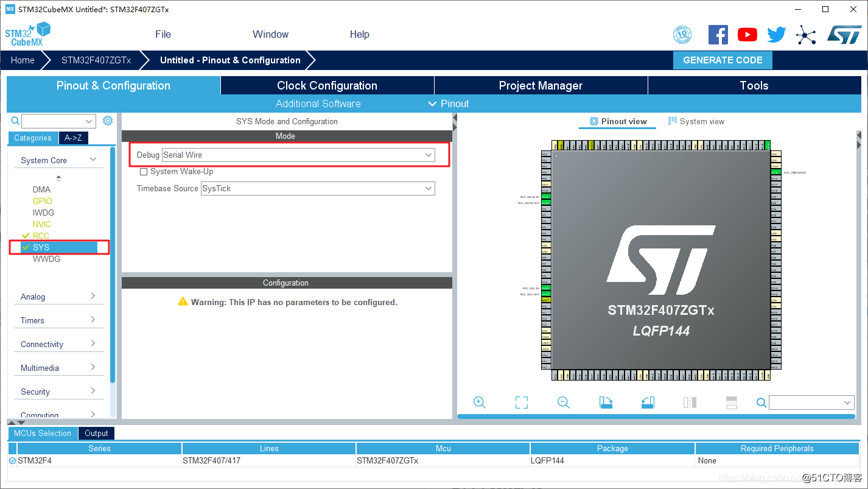
Task: Enable the System Wake-Up checkbox
Action: pyautogui.click(x=144, y=172)
